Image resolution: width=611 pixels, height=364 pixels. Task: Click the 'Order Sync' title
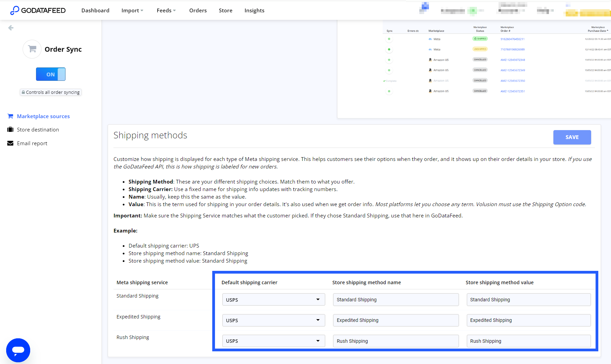(x=63, y=49)
